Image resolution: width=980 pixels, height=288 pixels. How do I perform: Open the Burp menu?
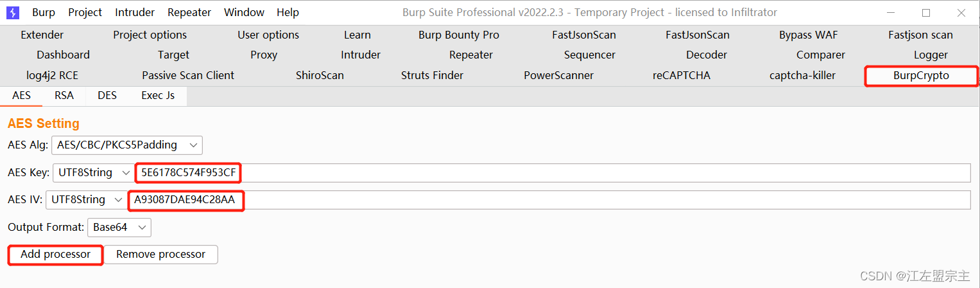click(x=44, y=12)
